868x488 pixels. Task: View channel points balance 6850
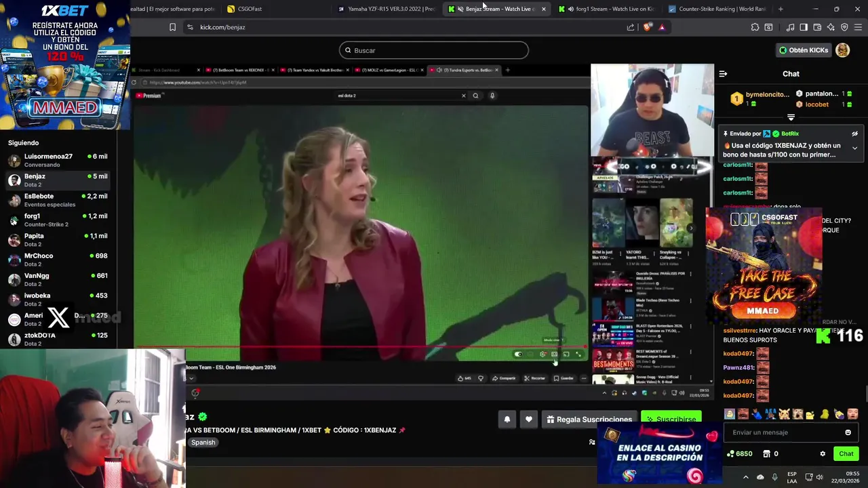739,454
